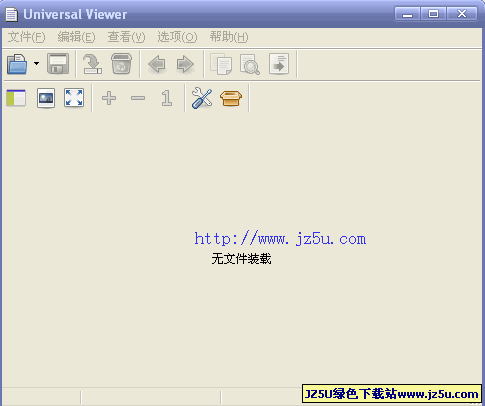This screenshot has width=485, height=406.
Task: Minimize the Universal Viewer window
Action: tap(407, 14)
